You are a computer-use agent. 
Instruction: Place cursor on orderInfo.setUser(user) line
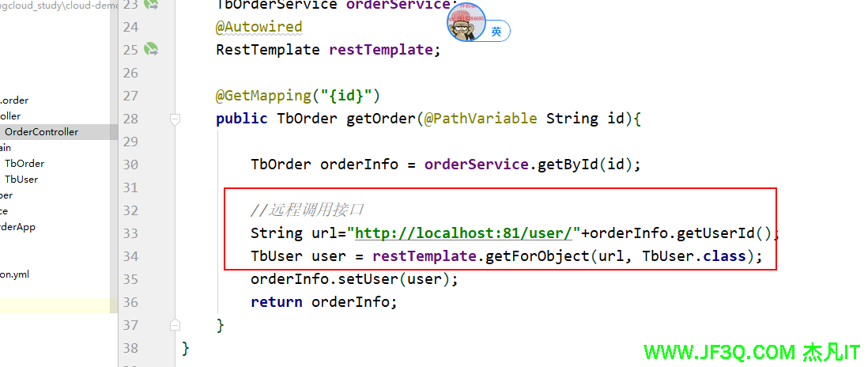pyautogui.click(x=354, y=279)
